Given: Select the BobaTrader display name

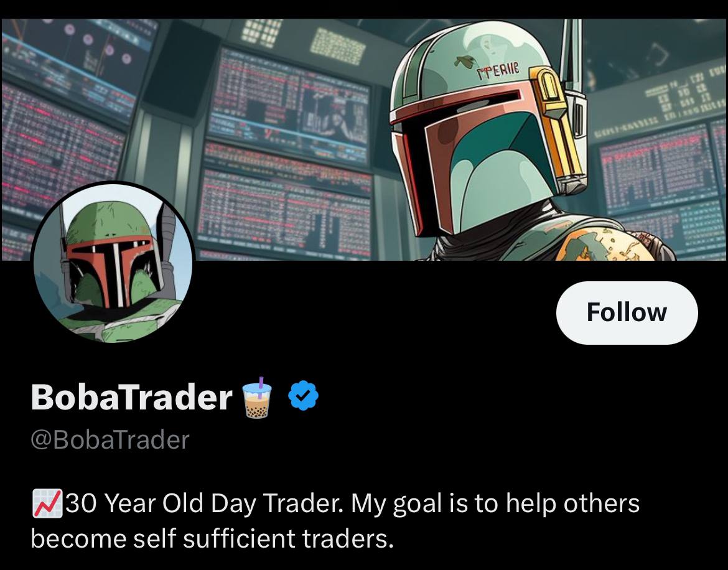Looking at the screenshot, I should coord(131,397).
